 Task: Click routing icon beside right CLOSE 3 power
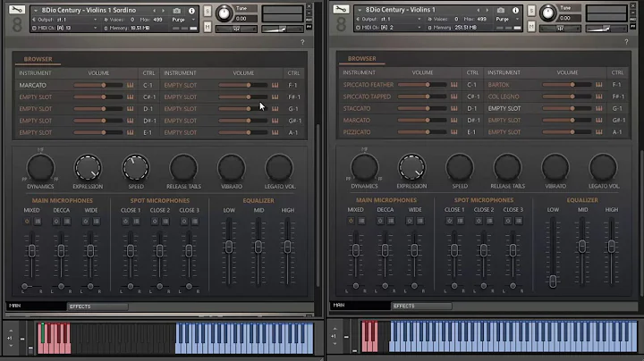pos(519,221)
